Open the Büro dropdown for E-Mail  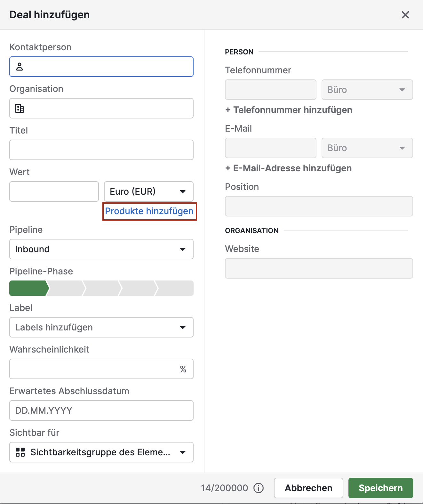(367, 148)
